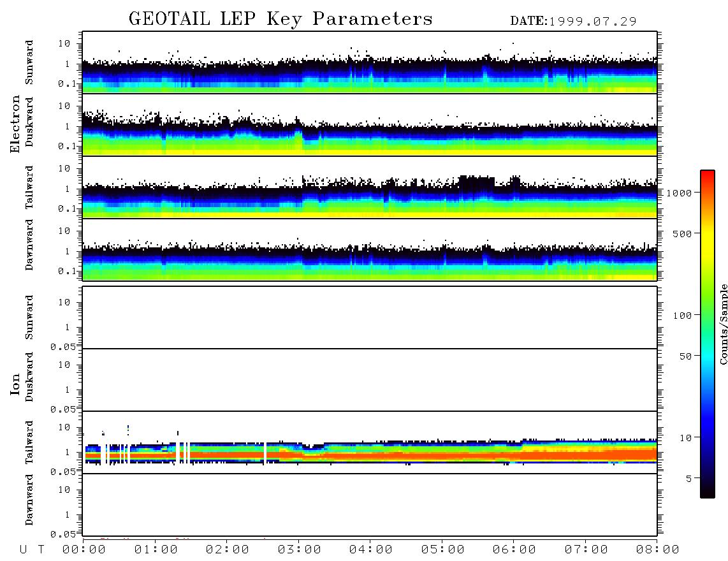Click the 5 color bar tick label
728x561 pixels.
tap(689, 479)
